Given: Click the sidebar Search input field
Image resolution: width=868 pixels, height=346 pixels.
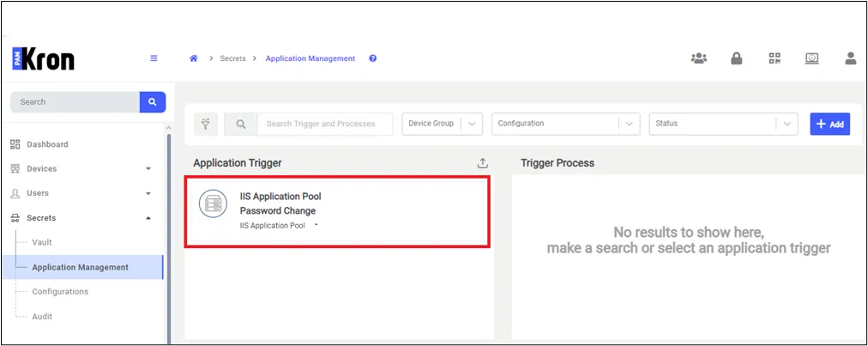Looking at the screenshot, I should point(75,102).
